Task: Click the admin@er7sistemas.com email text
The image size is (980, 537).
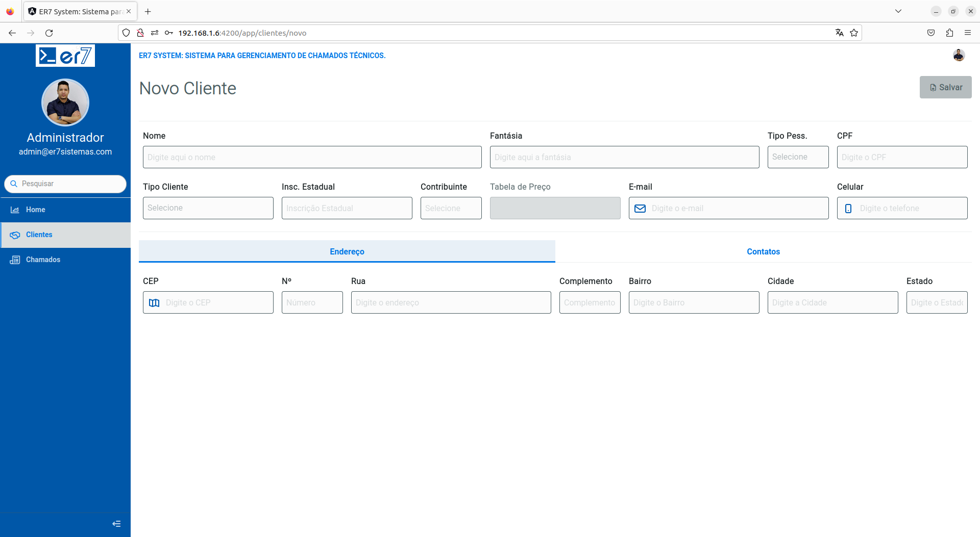Action: (x=65, y=151)
